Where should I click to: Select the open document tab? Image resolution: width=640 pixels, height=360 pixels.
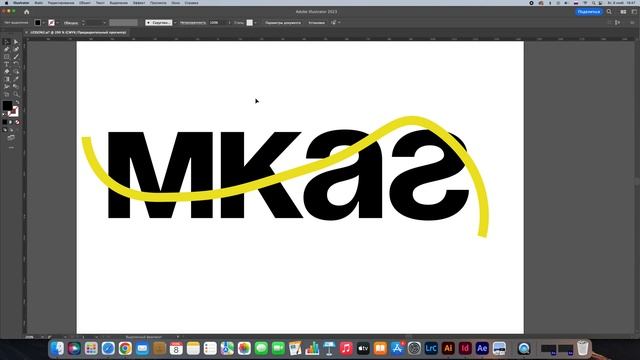tap(78, 32)
